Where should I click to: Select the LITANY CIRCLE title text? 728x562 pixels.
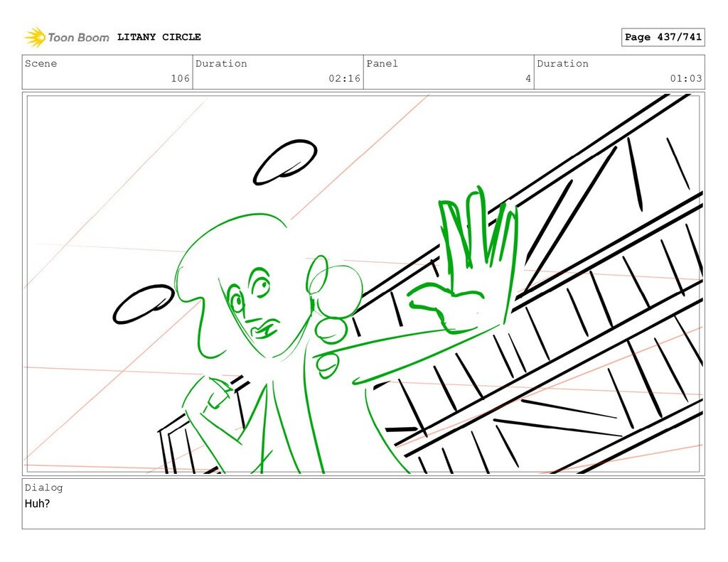pyautogui.click(x=159, y=37)
